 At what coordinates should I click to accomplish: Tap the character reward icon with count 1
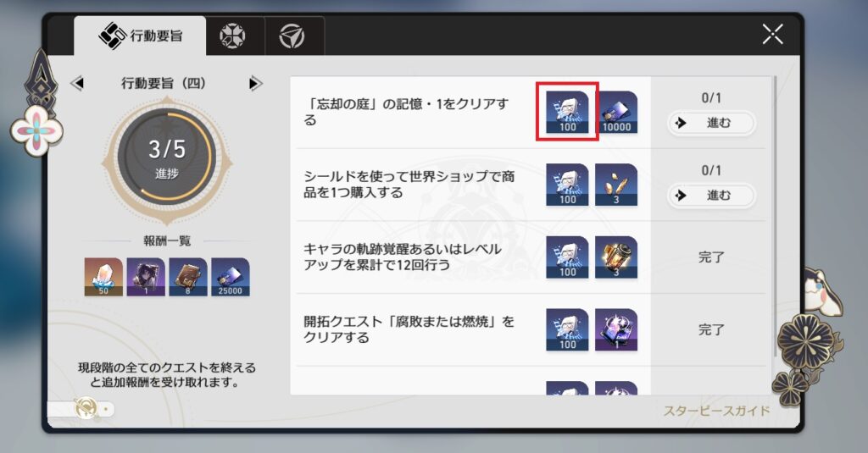146,277
